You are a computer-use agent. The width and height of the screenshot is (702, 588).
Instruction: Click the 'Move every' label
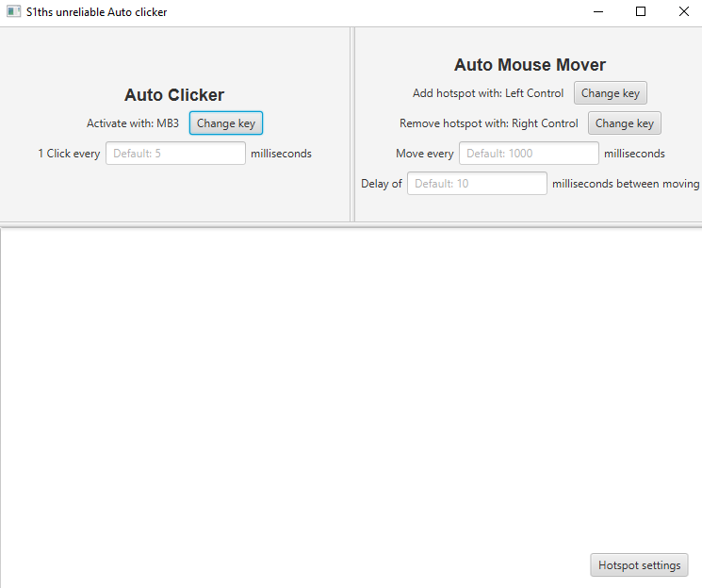point(425,154)
